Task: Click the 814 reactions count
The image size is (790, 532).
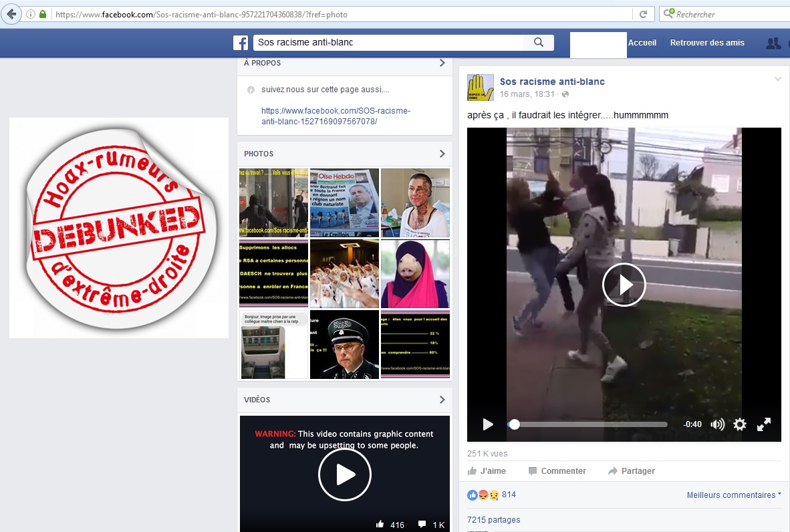Action: 509,495
